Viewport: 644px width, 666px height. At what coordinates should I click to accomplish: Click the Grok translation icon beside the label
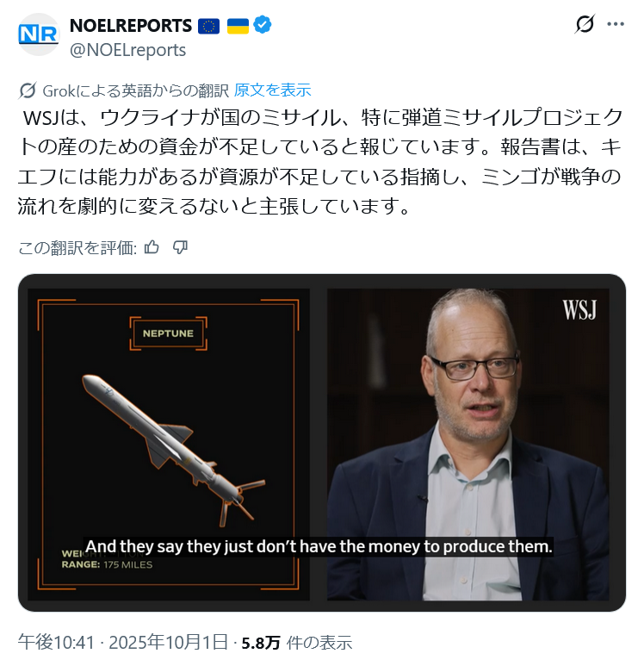tap(28, 90)
